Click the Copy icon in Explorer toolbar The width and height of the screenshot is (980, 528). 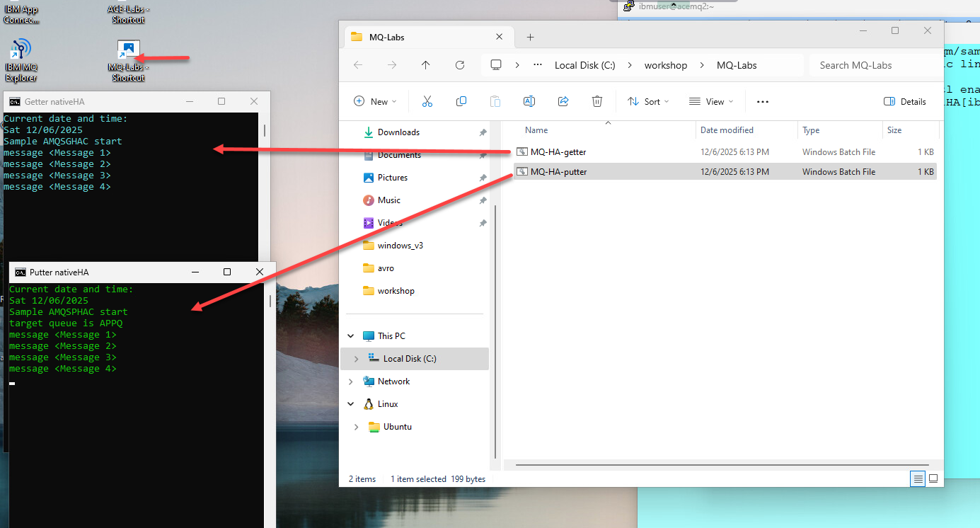tap(461, 101)
